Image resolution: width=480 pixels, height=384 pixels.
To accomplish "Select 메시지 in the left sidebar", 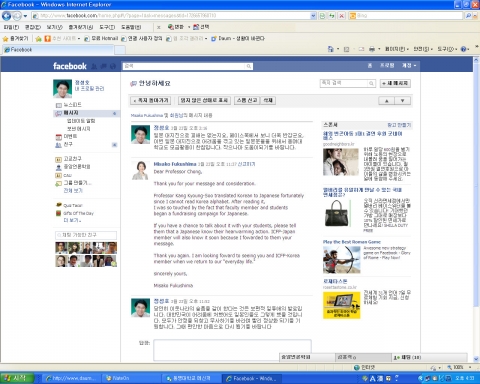I will click(x=86, y=113).
